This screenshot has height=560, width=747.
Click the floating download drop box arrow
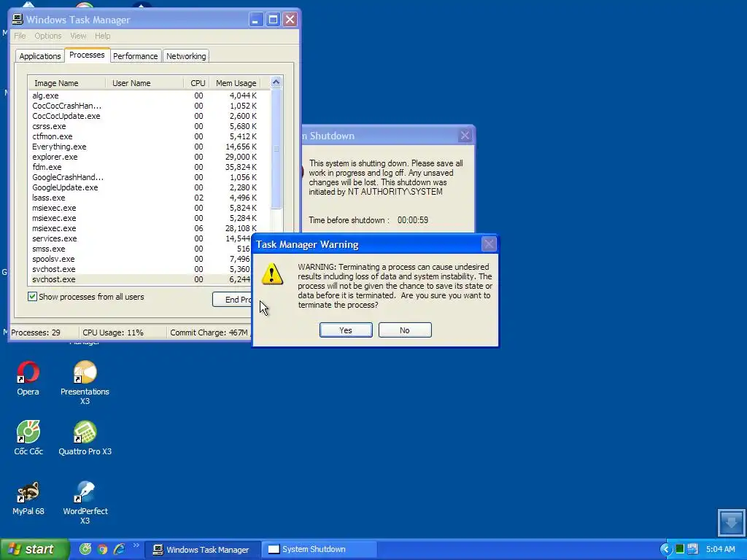point(731,523)
